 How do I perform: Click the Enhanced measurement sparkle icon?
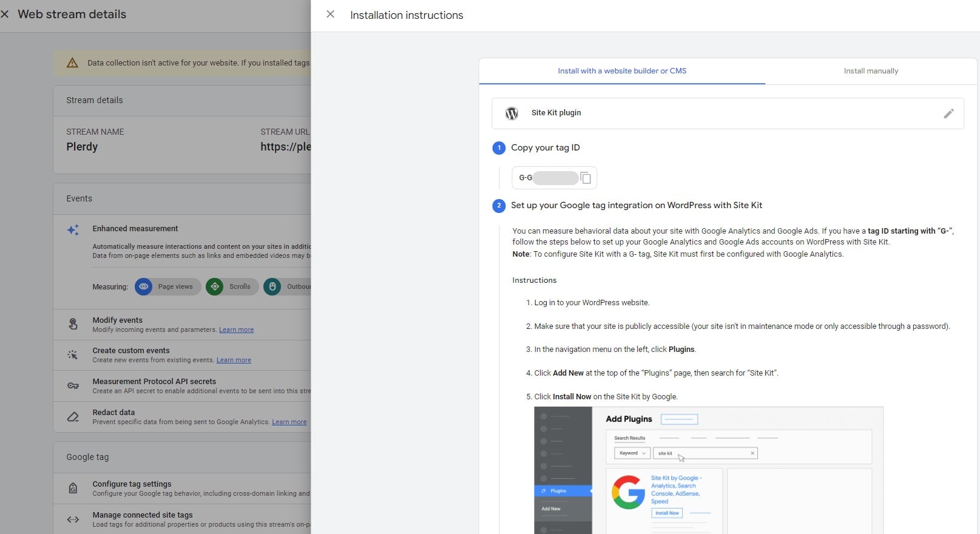(73, 230)
